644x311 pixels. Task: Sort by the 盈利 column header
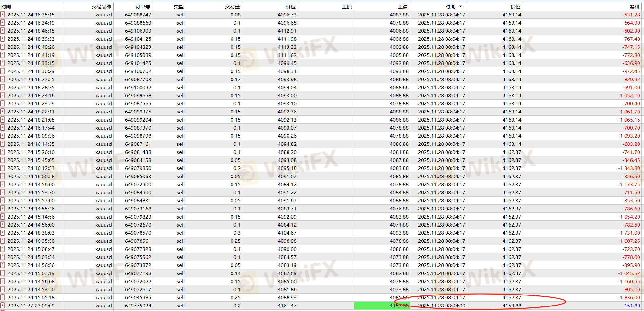click(x=634, y=6)
